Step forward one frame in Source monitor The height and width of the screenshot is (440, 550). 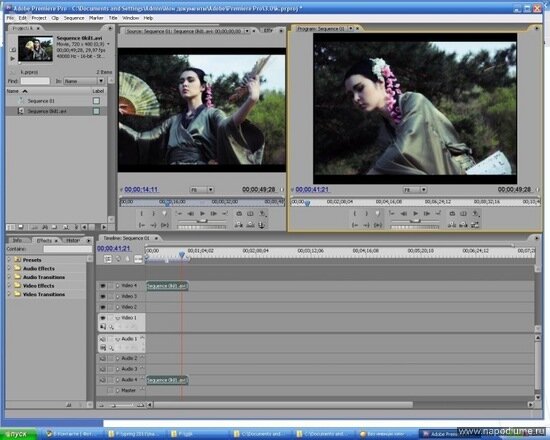(x=214, y=213)
